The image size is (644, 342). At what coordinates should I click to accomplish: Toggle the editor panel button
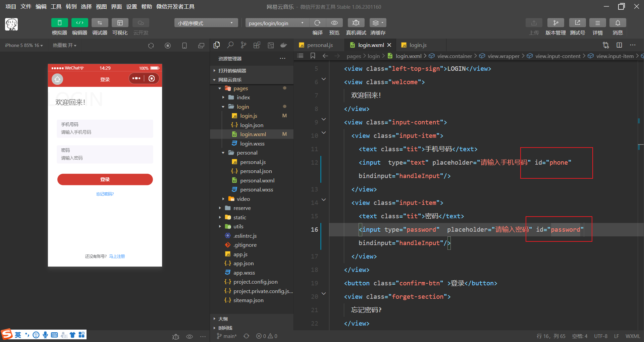coord(79,22)
